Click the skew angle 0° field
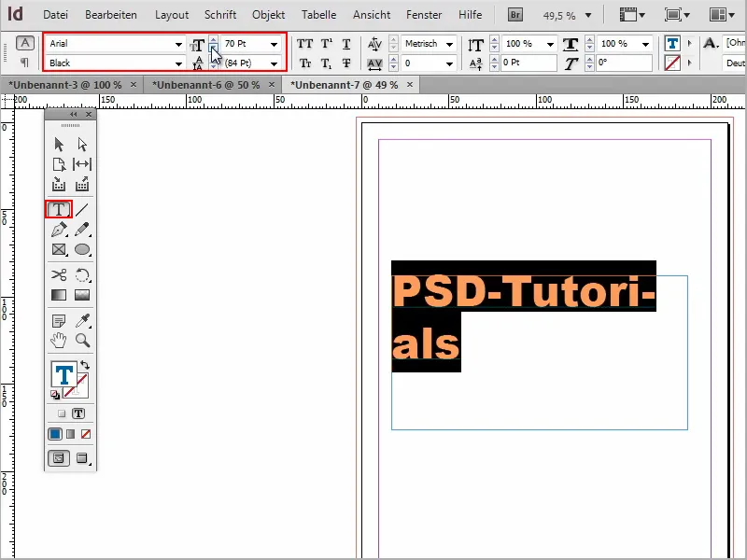Screen dimensions: 747x560 (x=624, y=63)
